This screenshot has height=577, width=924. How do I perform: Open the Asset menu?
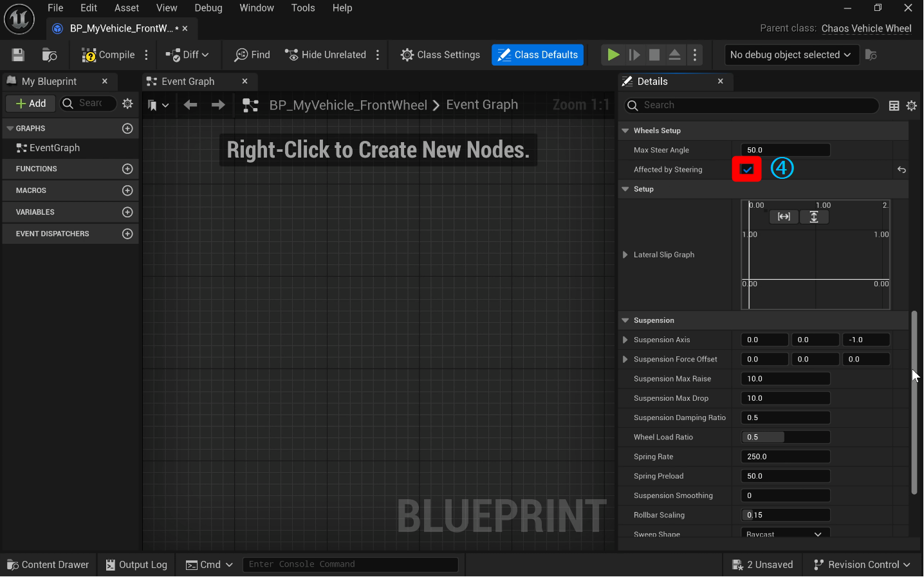tap(127, 8)
